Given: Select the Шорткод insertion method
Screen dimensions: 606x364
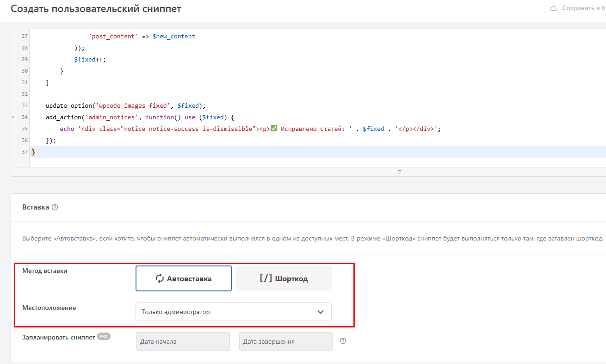Looking at the screenshot, I should coord(284,278).
